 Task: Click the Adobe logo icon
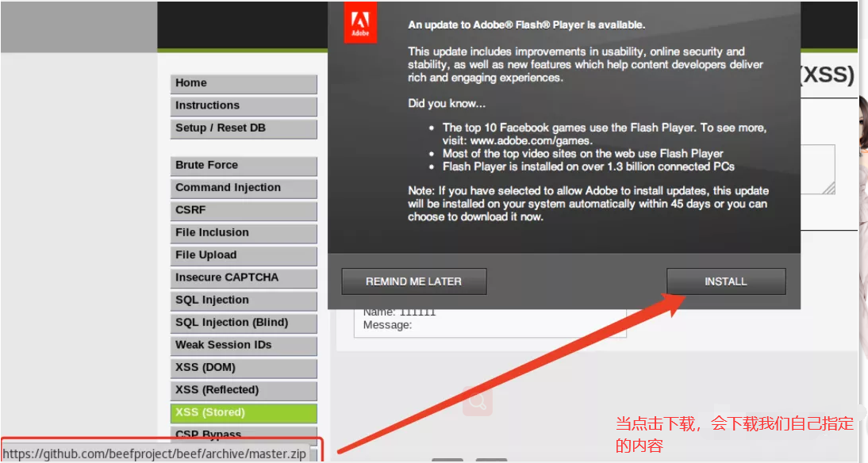[x=360, y=23]
